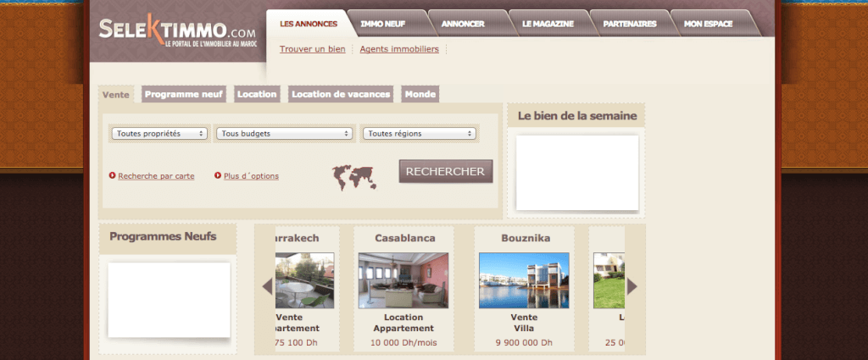
Task: Select the Vente search tab
Action: click(116, 95)
